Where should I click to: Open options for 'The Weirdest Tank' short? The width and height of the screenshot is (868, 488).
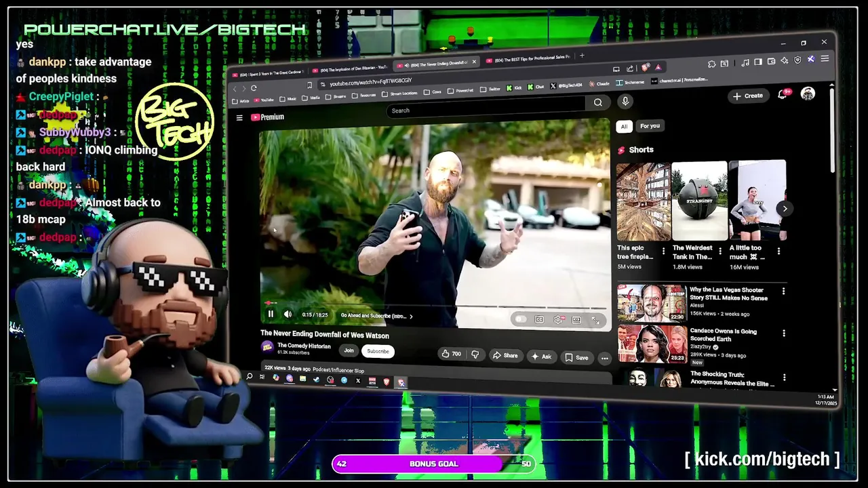720,251
